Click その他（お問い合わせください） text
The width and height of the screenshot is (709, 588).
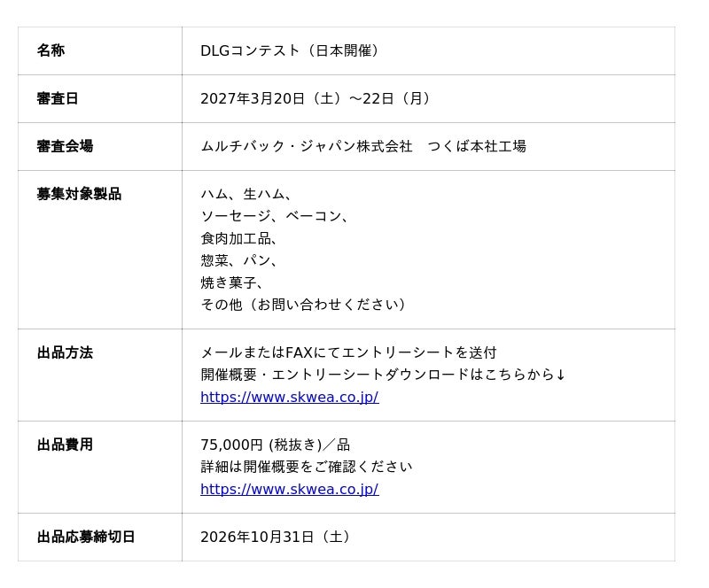pos(303,305)
